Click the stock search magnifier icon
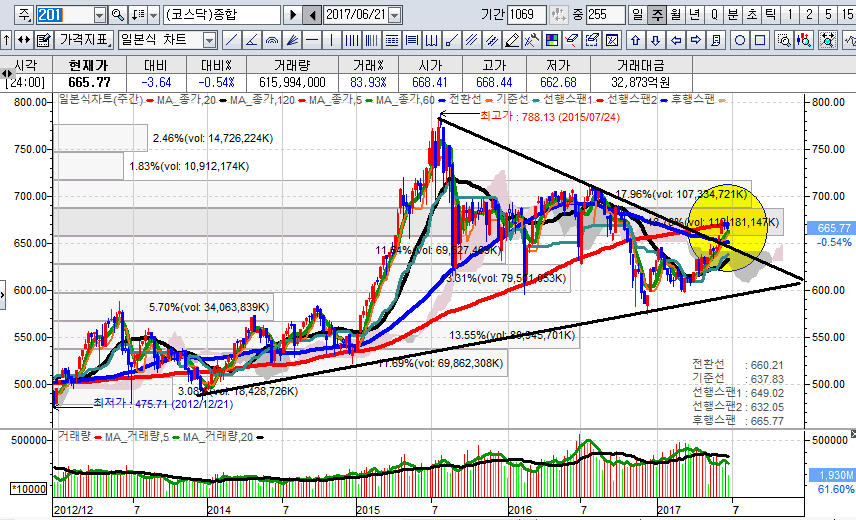Image resolution: width=856 pixels, height=520 pixels. click(x=118, y=15)
